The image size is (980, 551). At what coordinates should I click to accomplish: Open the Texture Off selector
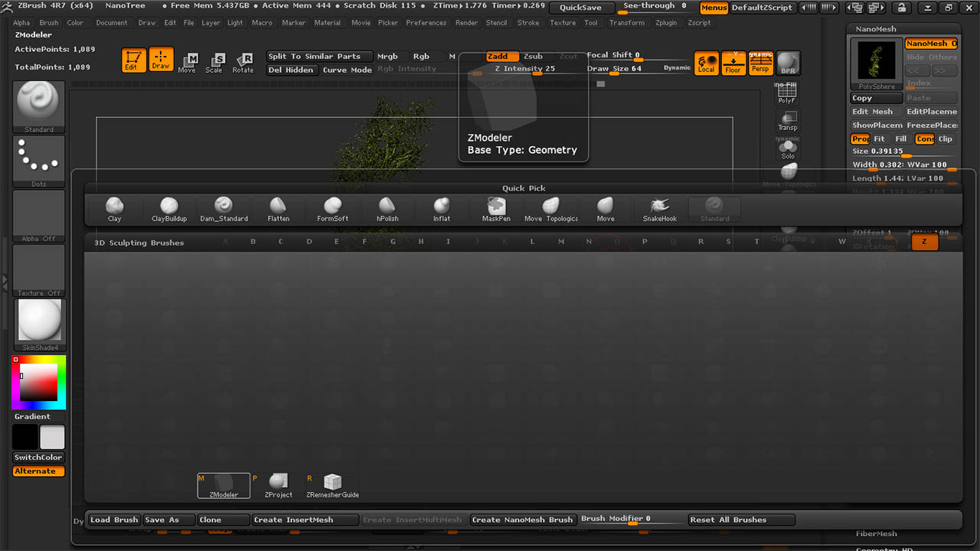[x=39, y=271]
